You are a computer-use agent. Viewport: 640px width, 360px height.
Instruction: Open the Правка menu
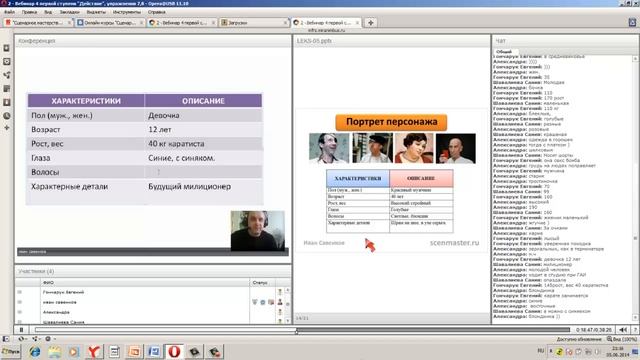click(29, 12)
